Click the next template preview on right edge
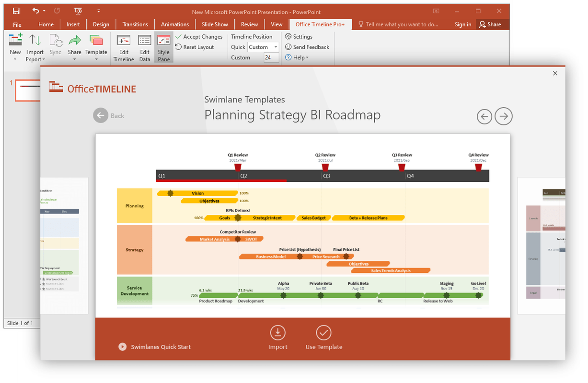Image resolution: width=588 pixels, height=383 pixels. coord(542,246)
